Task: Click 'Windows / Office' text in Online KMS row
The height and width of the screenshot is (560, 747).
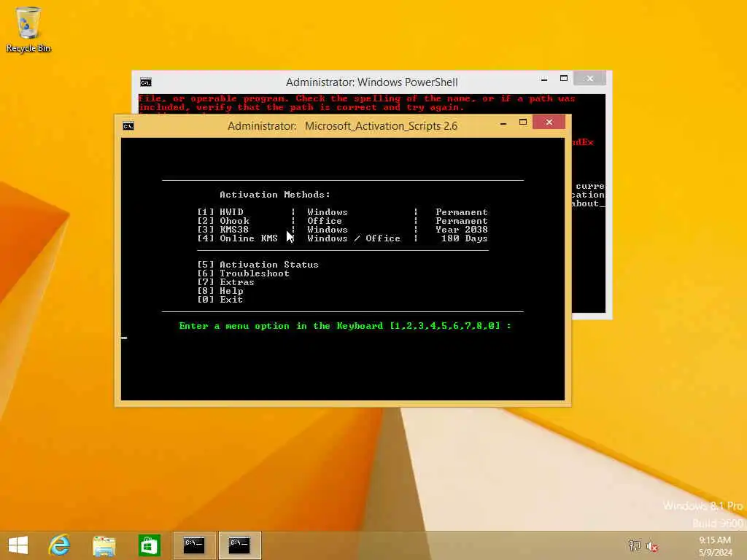Action: 354,238
